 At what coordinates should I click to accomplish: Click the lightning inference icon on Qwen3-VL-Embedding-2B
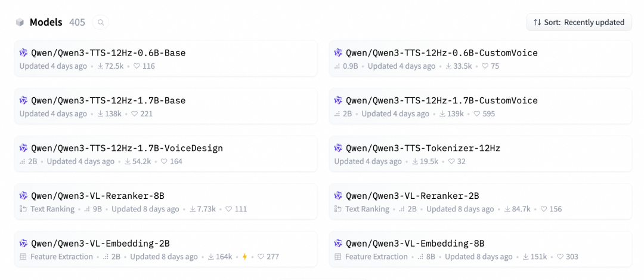pos(244,257)
